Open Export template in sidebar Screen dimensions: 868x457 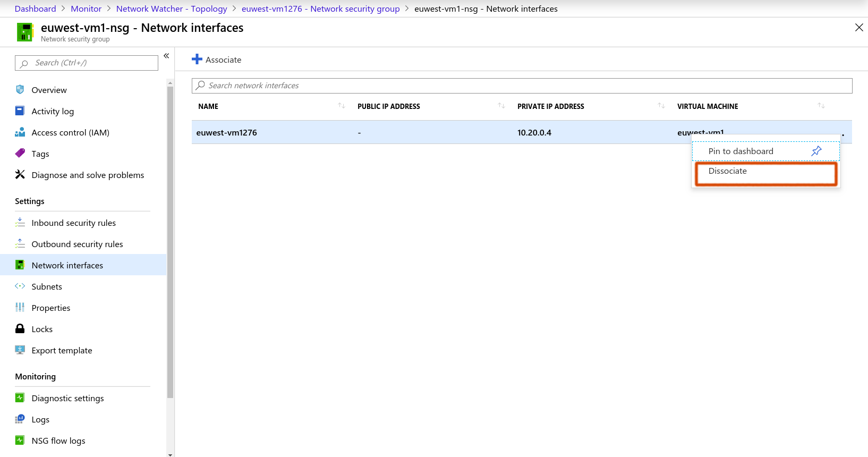click(x=62, y=350)
